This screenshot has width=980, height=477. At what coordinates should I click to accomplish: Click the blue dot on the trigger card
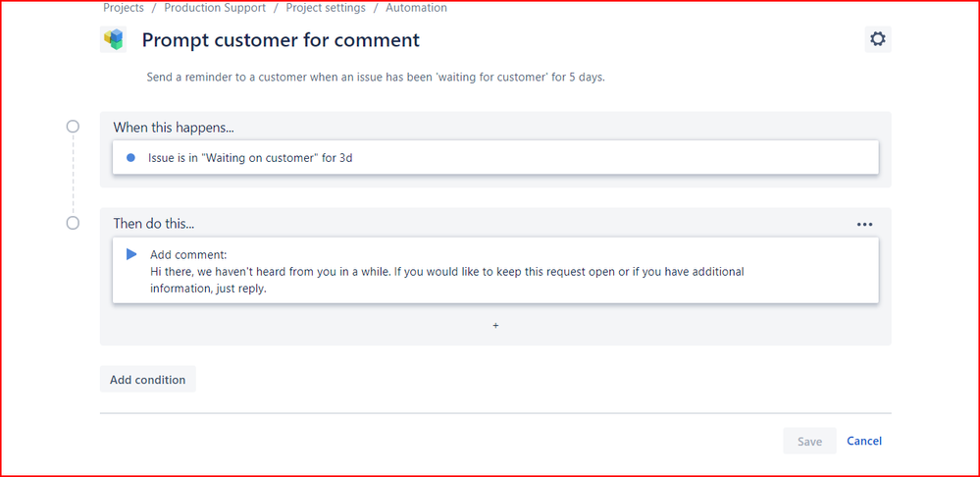tap(130, 158)
